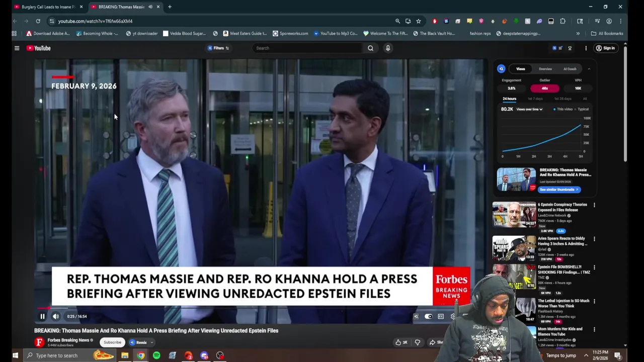Open All Bookmarks folder
Image resolution: width=644 pixels, height=362 pixels.
607,34
